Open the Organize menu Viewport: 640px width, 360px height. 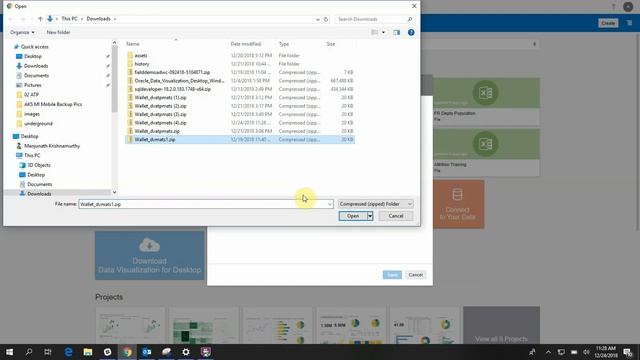click(x=22, y=32)
